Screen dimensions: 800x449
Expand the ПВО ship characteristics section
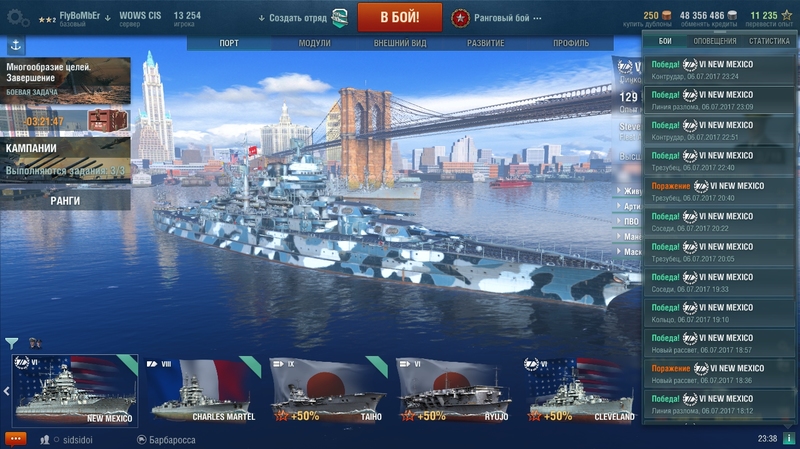click(x=627, y=221)
